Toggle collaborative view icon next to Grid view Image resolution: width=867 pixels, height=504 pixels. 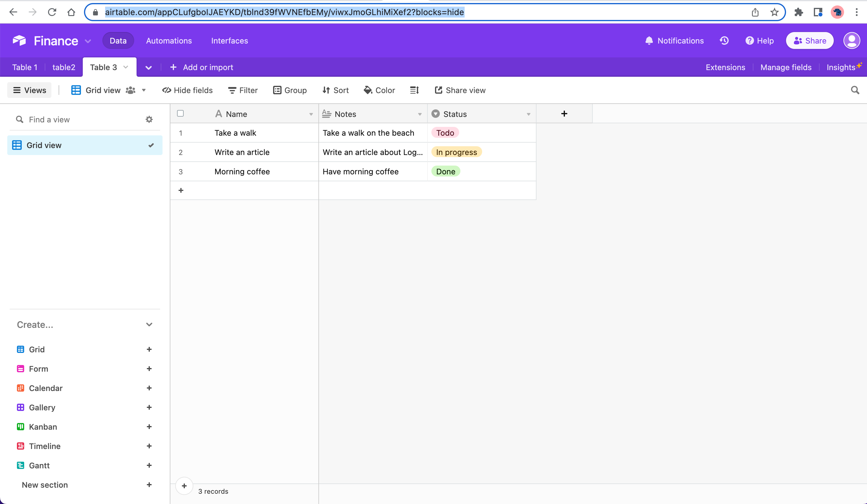[131, 90]
